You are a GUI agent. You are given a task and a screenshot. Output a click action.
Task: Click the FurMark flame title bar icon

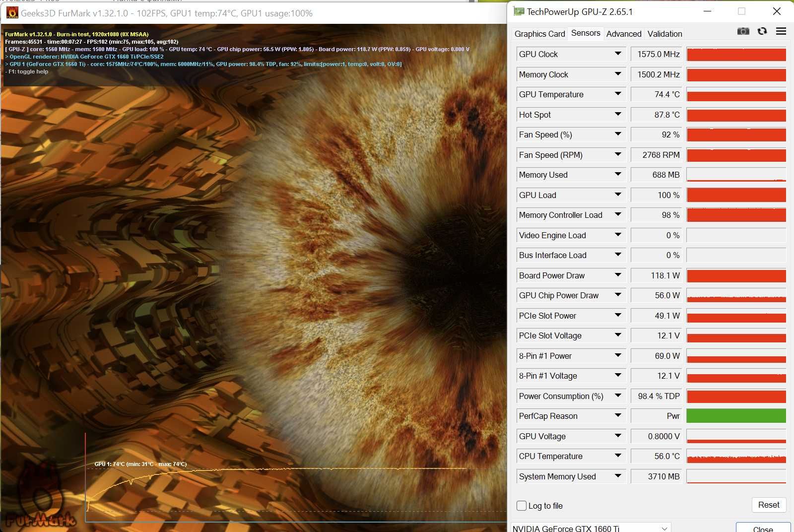click(12, 13)
